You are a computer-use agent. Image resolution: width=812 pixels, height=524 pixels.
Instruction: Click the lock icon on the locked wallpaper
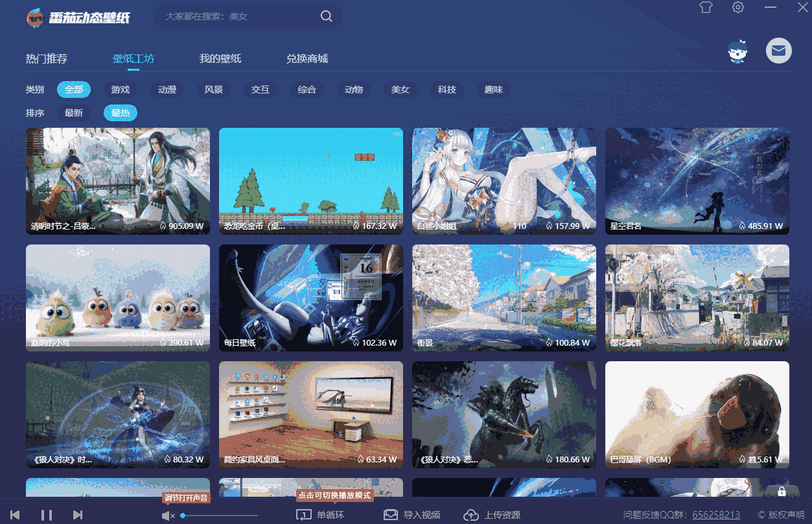point(783,492)
